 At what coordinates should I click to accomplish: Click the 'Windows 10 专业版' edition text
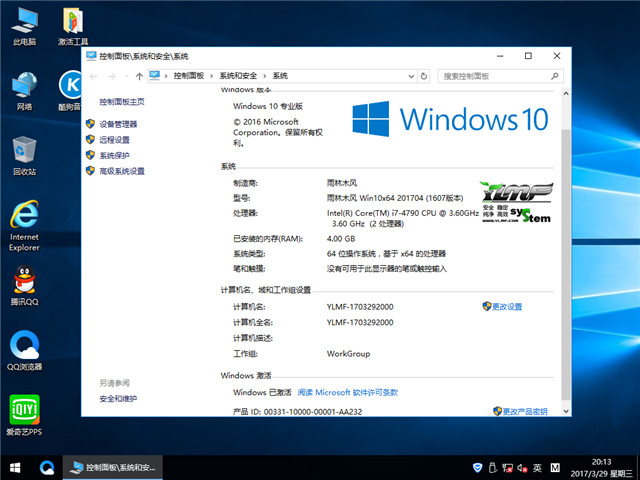tap(268, 106)
